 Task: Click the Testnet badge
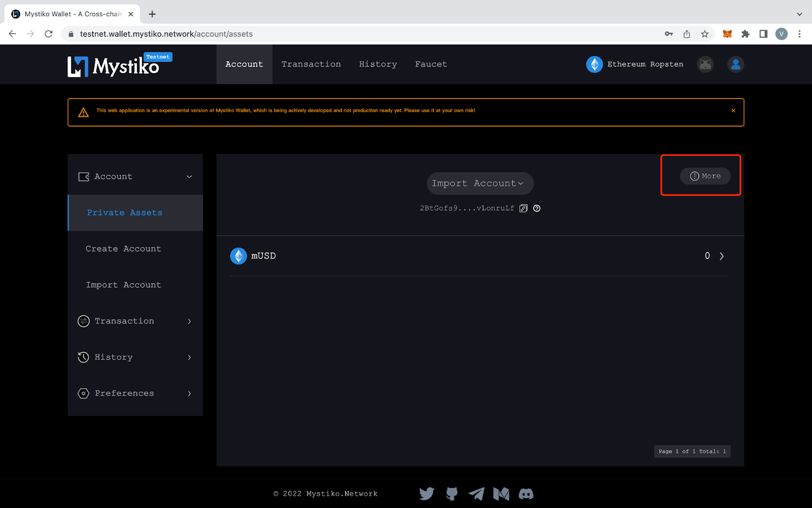(x=158, y=57)
